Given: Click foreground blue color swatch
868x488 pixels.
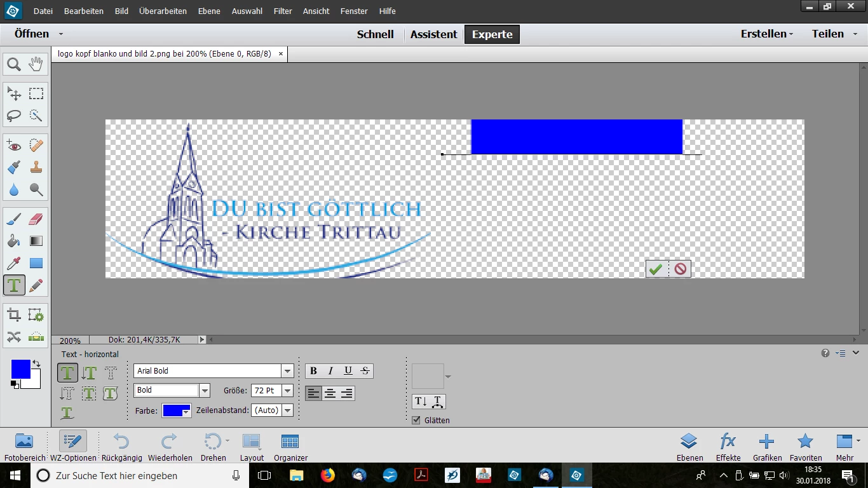Looking at the screenshot, I should [x=21, y=369].
